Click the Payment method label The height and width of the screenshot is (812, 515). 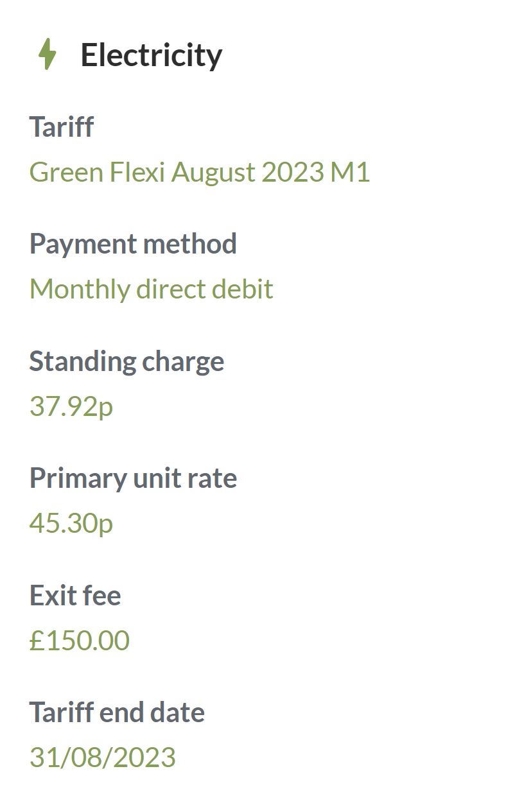[x=133, y=244]
